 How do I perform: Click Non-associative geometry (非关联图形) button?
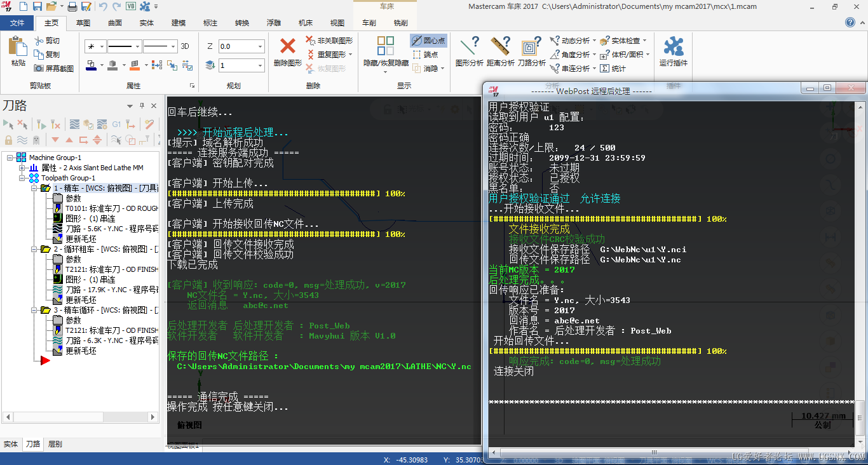point(329,41)
